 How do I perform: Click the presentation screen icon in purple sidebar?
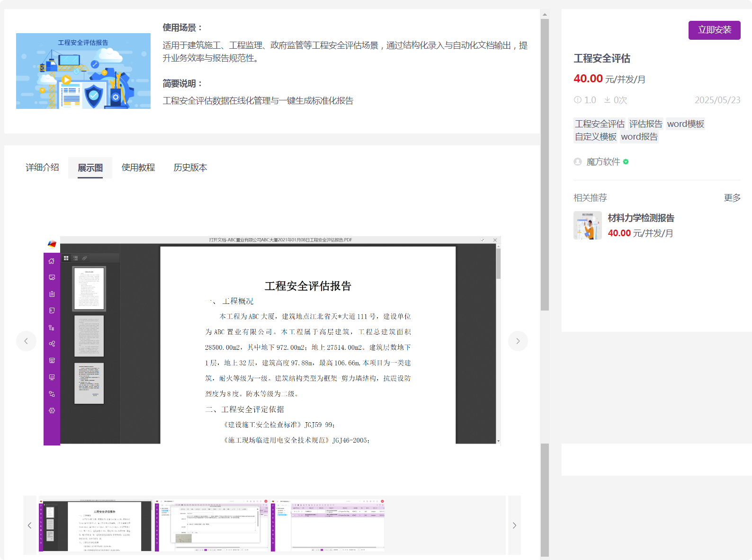click(52, 377)
